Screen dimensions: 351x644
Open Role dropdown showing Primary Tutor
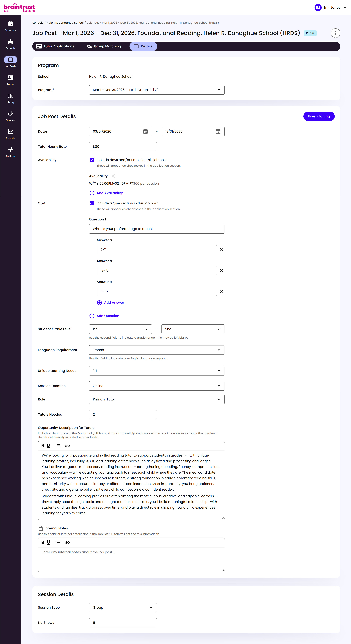(x=157, y=400)
